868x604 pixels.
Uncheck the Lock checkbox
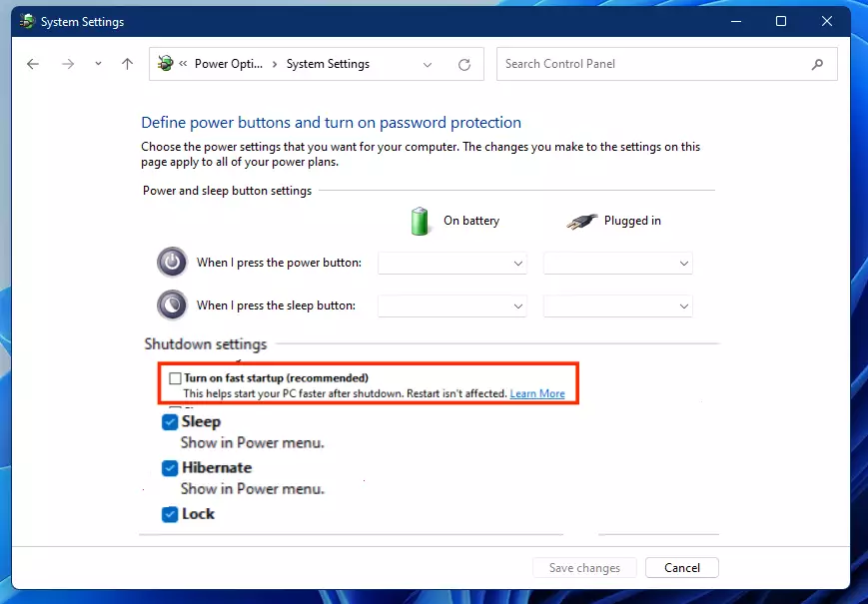click(x=170, y=514)
